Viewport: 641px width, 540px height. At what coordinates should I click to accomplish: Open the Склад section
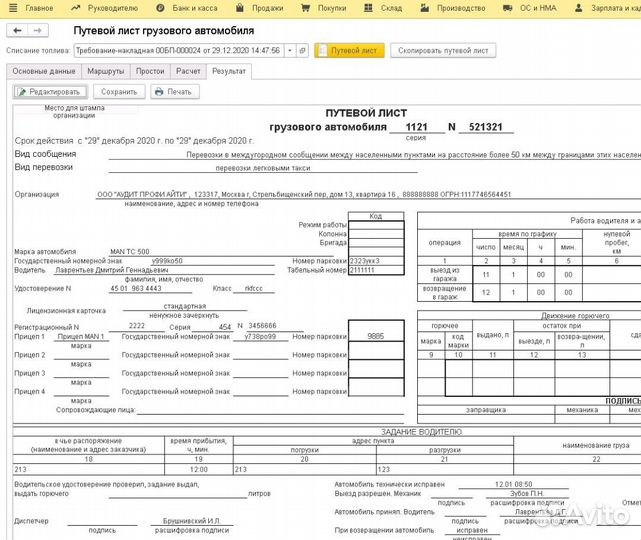(x=385, y=8)
